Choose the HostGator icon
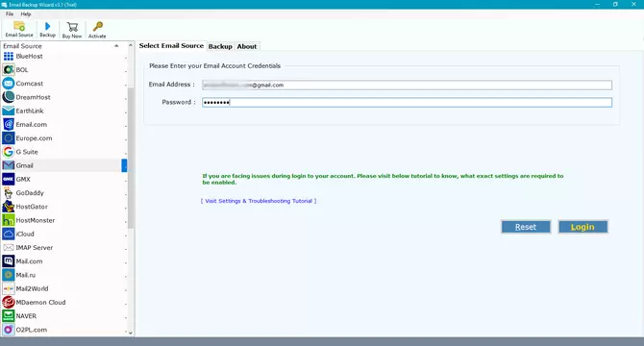 point(9,207)
